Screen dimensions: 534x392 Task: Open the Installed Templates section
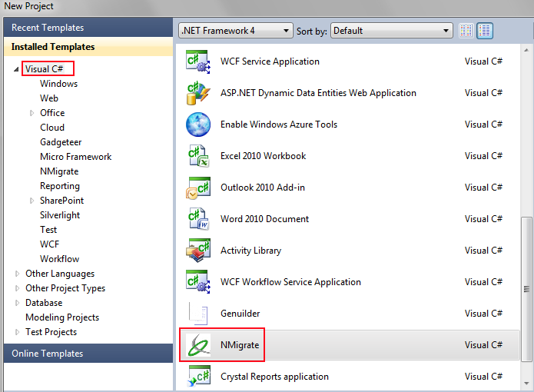point(88,47)
